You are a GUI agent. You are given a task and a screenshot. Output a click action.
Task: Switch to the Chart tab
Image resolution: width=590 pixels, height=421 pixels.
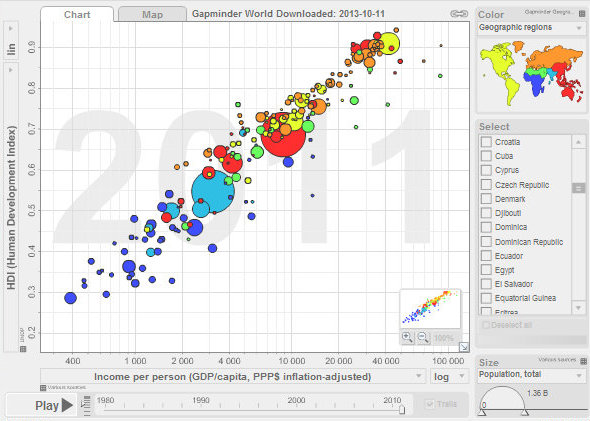point(77,14)
